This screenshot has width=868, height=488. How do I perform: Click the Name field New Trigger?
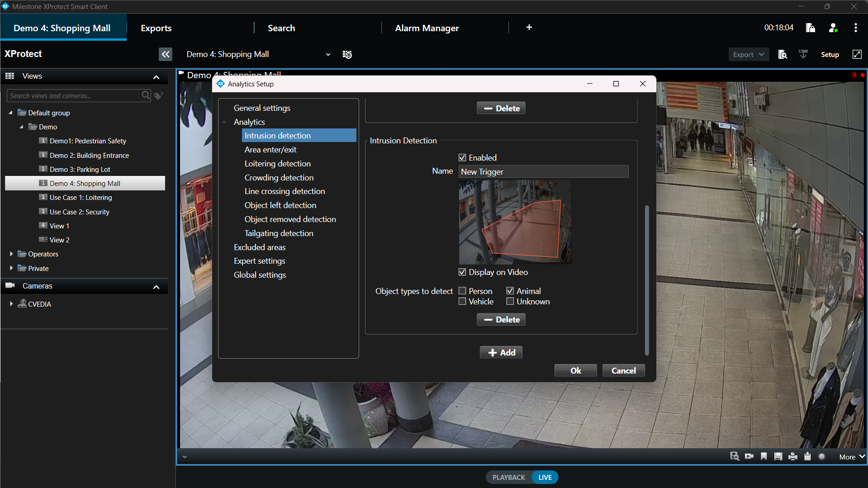[544, 171]
